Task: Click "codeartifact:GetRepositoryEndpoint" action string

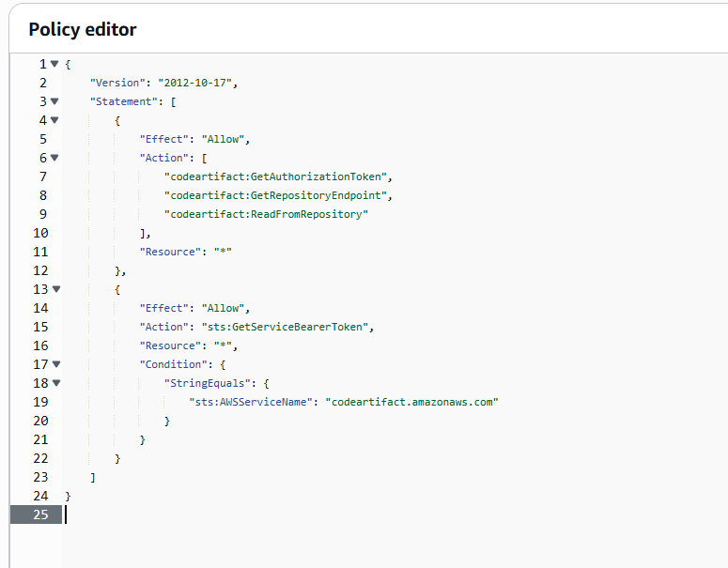Action: pyautogui.click(x=276, y=195)
